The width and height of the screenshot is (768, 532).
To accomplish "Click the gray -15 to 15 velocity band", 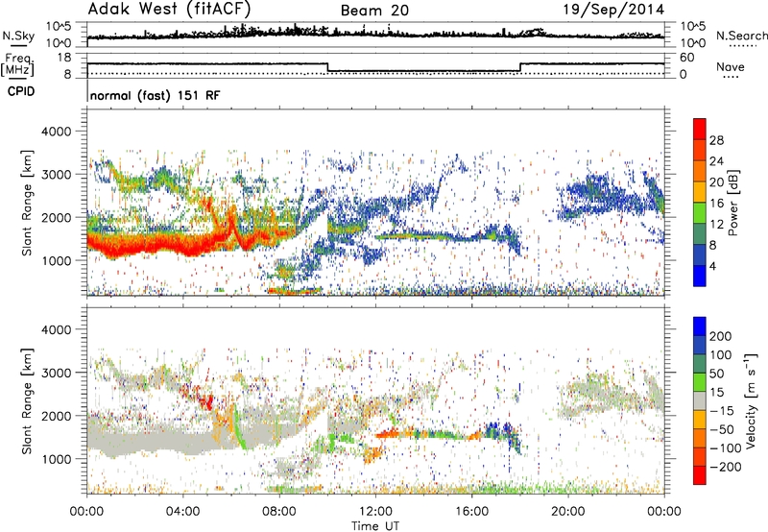I will pyautogui.click(x=700, y=400).
